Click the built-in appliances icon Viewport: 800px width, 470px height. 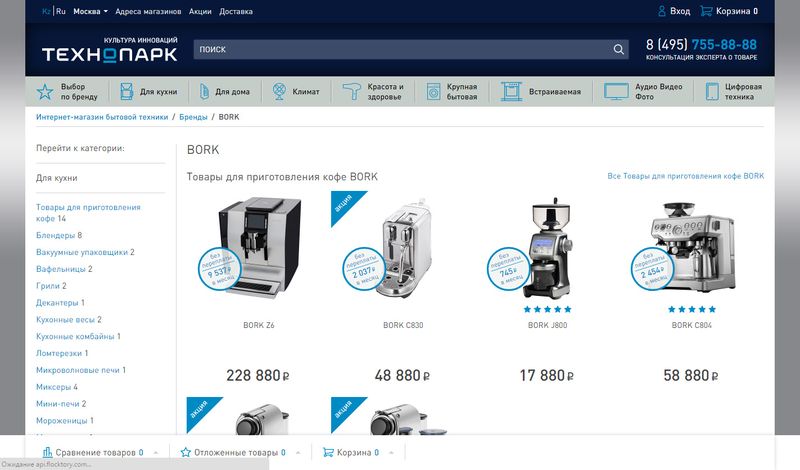511,92
